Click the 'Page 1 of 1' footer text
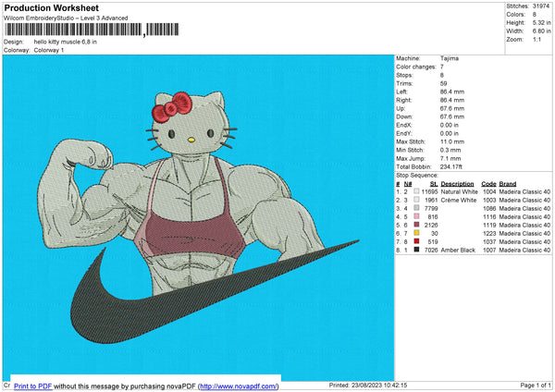Image resolution: width=555 pixels, height=392 pixels. coord(536,385)
